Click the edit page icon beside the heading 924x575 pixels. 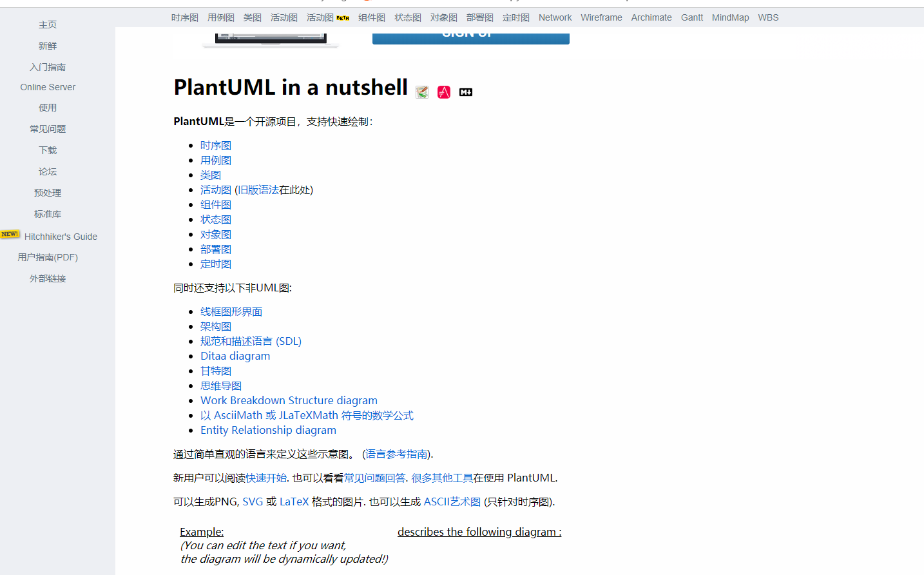pos(422,92)
